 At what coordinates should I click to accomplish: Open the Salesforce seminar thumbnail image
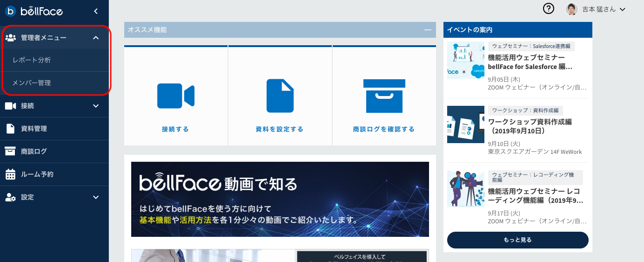[466, 60]
